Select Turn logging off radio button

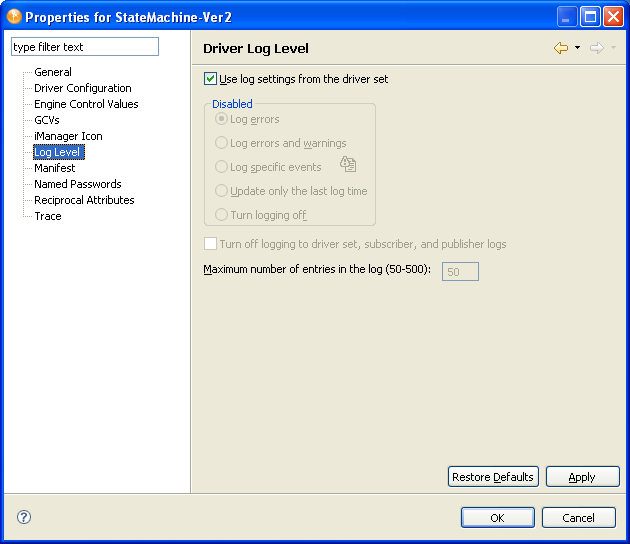pyautogui.click(x=221, y=215)
